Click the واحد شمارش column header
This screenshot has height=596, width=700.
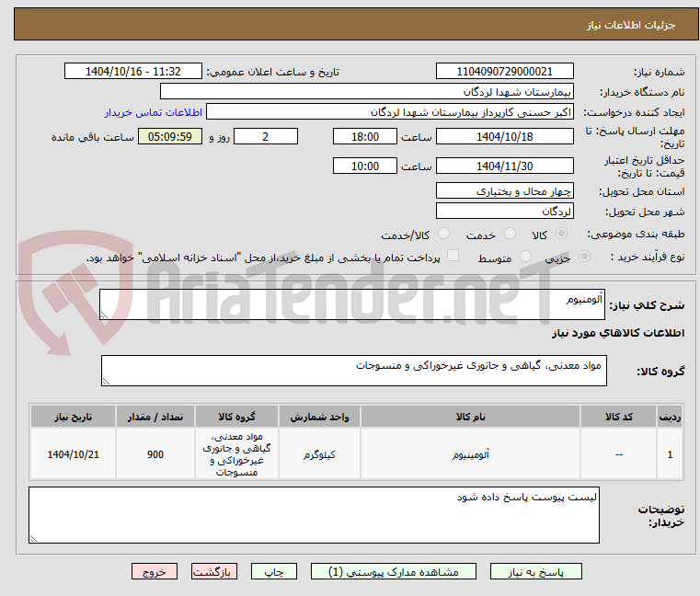(x=319, y=417)
